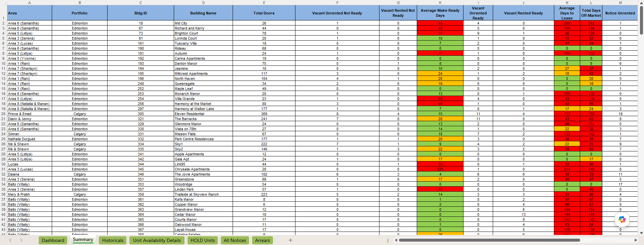Click Total Doors value 369

tap(264, 114)
